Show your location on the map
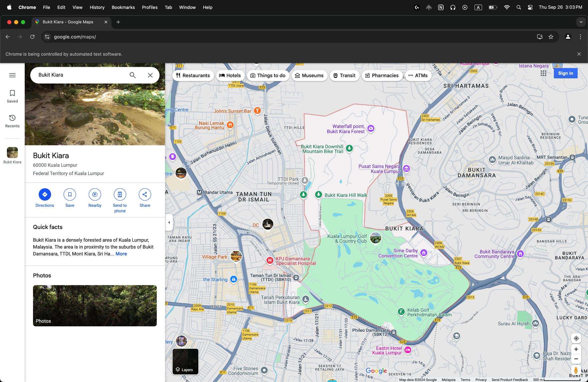The image size is (588, 382). click(576, 338)
